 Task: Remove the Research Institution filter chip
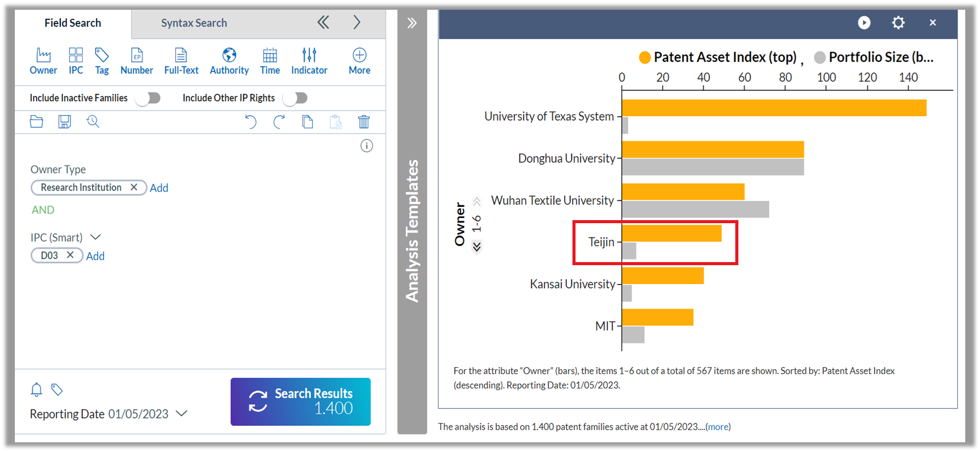coord(134,187)
